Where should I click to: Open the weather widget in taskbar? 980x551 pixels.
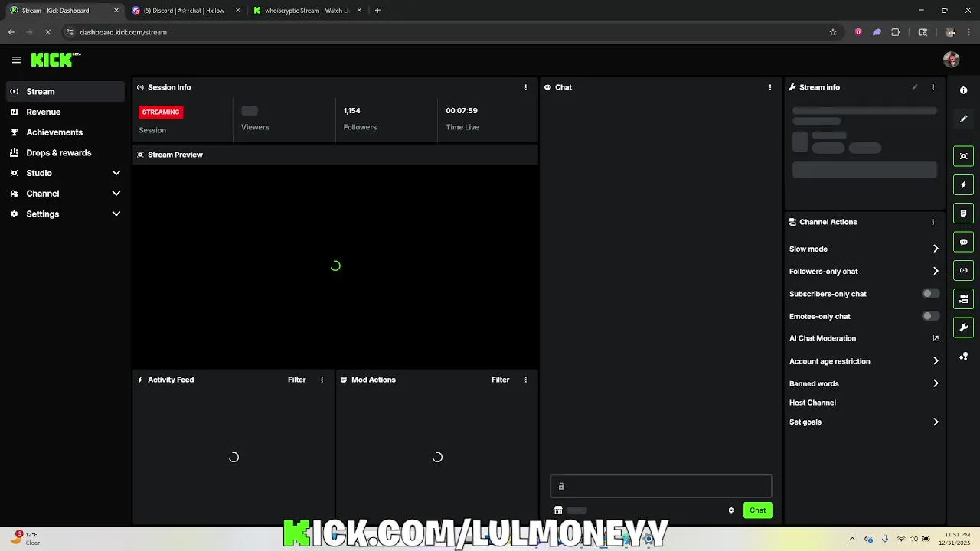(25, 538)
